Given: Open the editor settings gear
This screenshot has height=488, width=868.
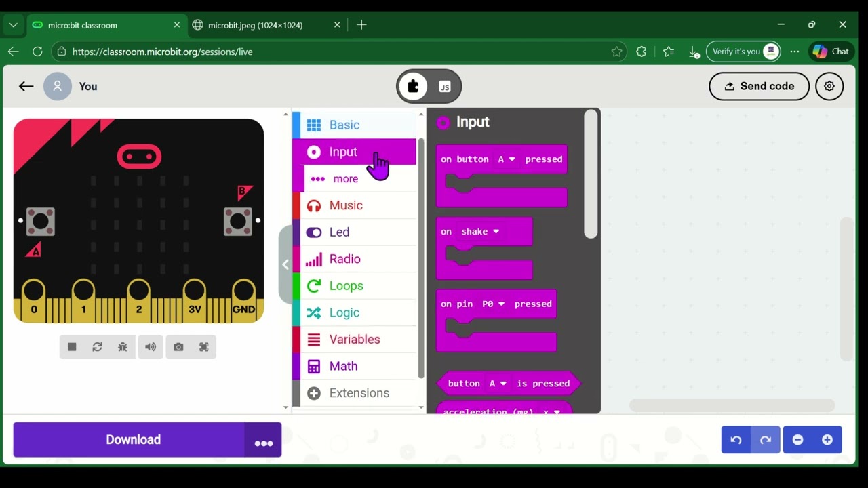Looking at the screenshot, I should [x=829, y=86].
